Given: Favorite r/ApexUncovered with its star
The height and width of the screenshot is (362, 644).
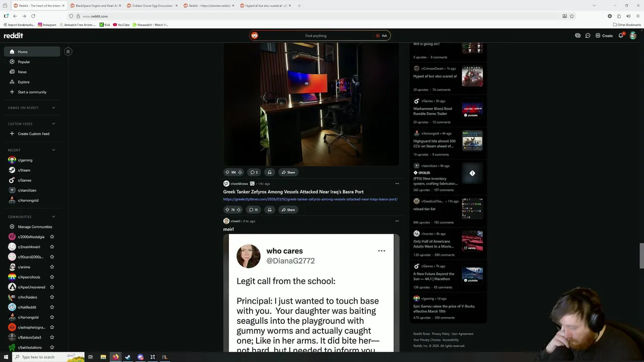Looking at the screenshot, I should (x=52, y=287).
